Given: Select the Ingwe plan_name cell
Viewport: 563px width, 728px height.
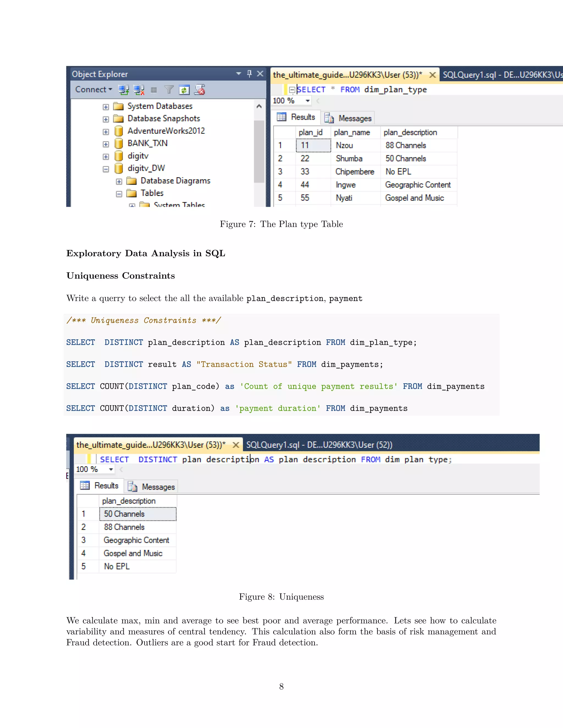Looking at the screenshot, I should (x=355, y=185).
